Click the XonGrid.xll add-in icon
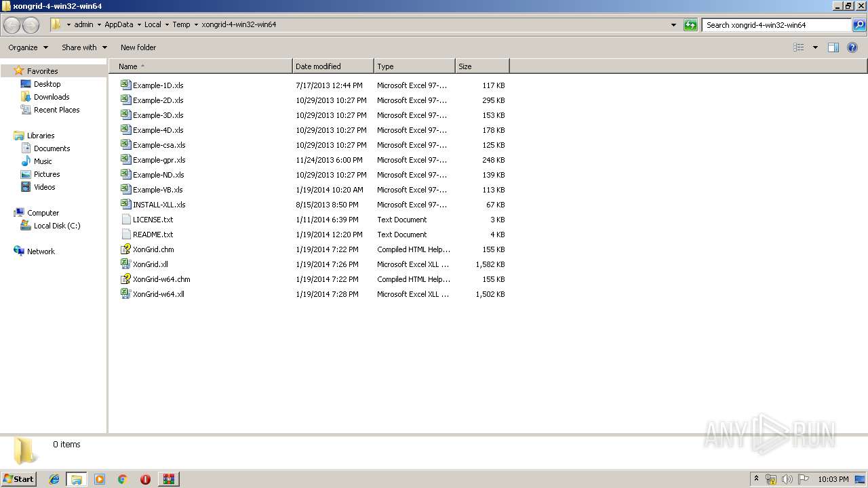The width and height of the screenshot is (868, 488). (125, 264)
